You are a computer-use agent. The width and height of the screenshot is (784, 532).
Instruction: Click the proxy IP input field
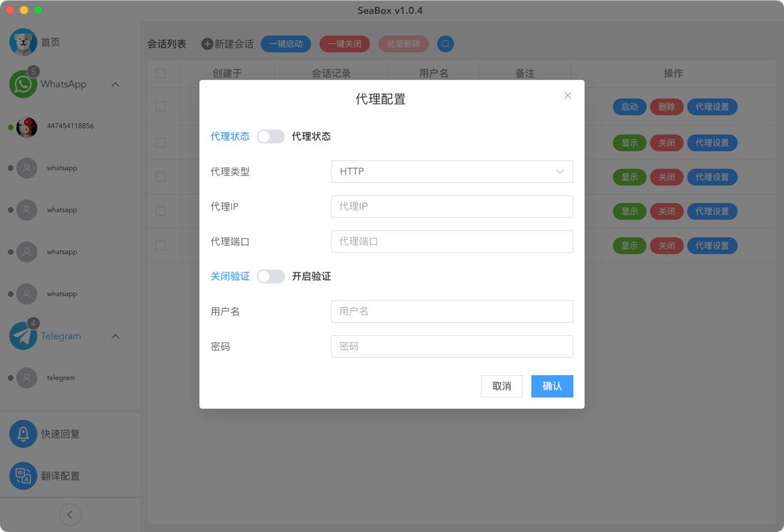(x=452, y=206)
